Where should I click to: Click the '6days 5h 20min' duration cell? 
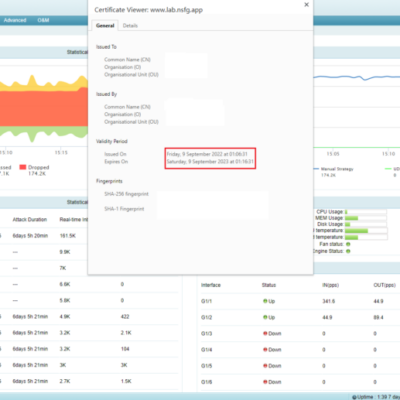point(30,236)
